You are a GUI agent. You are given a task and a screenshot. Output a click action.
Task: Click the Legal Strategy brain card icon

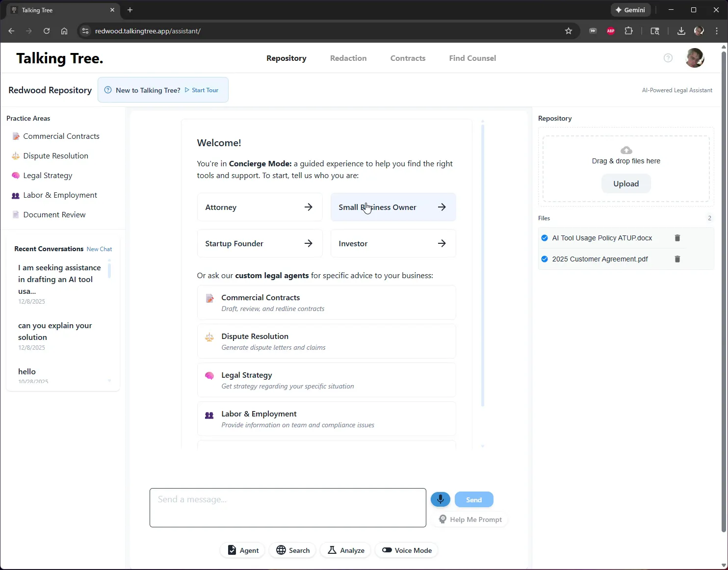tap(209, 376)
